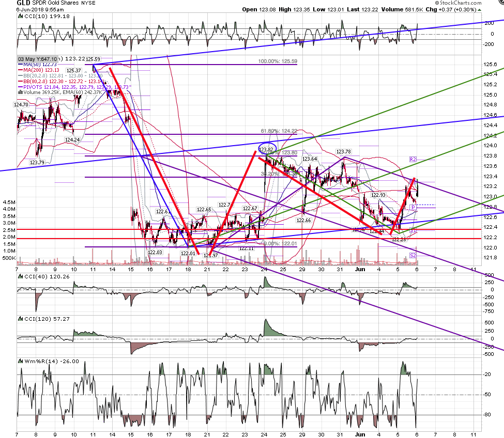Click the Wm%R(14) indicator panel icon
The width and height of the screenshot is (504, 438).
[21, 361]
